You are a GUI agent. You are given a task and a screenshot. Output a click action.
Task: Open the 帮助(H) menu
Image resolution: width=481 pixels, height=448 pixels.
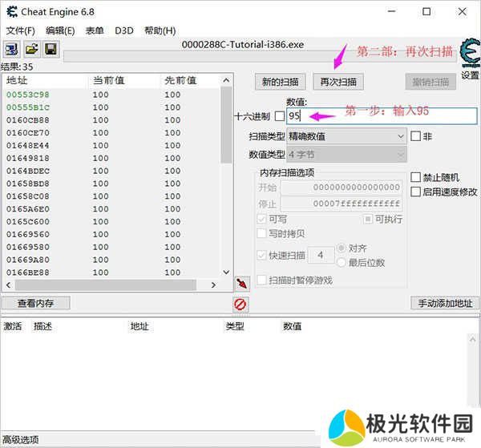click(160, 30)
